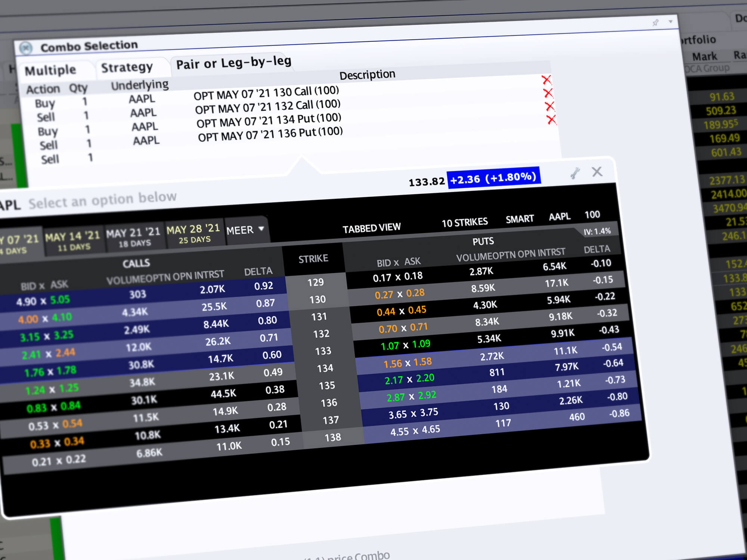This screenshot has height=560, width=747.
Task: Click strike 138 in the chain
Action: (332, 437)
